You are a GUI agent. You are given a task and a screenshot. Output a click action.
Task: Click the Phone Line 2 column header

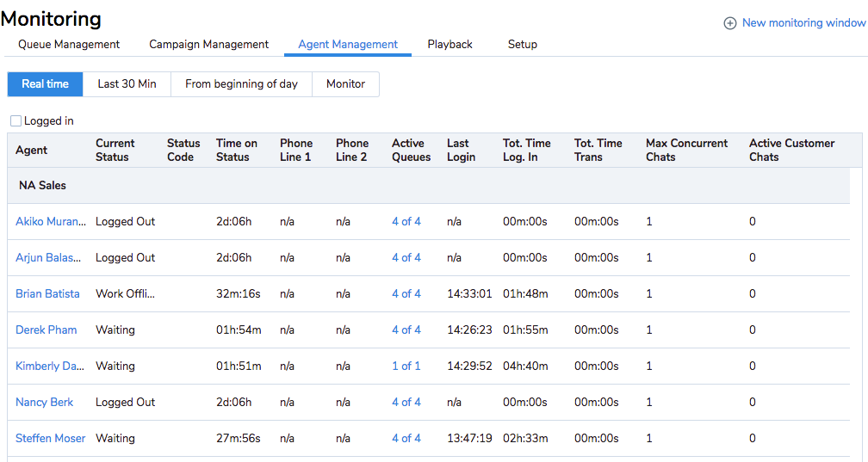pyautogui.click(x=352, y=150)
